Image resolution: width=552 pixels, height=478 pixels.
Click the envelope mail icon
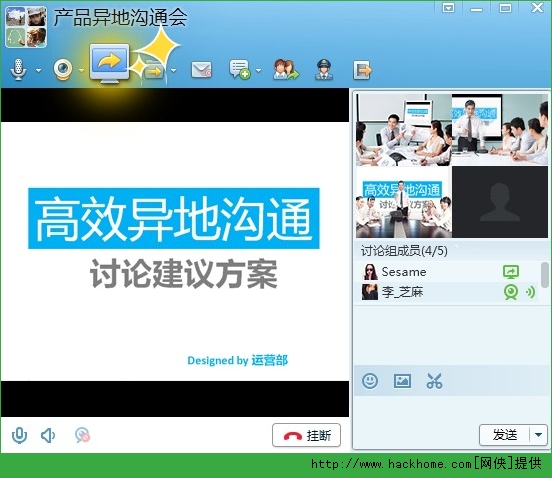pyautogui.click(x=201, y=69)
